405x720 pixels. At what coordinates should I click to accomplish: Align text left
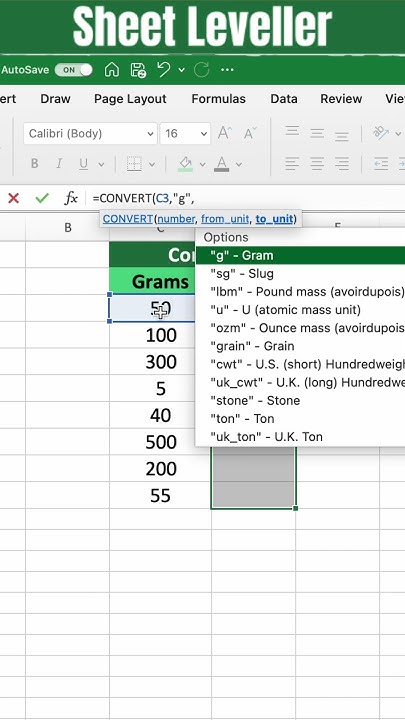point(292,163)
